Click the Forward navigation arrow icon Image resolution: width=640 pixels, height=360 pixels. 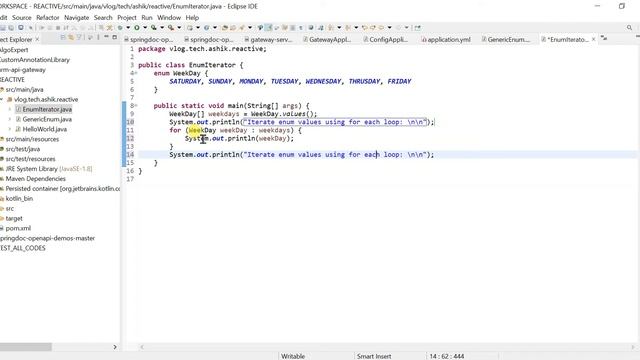(398, 28)
